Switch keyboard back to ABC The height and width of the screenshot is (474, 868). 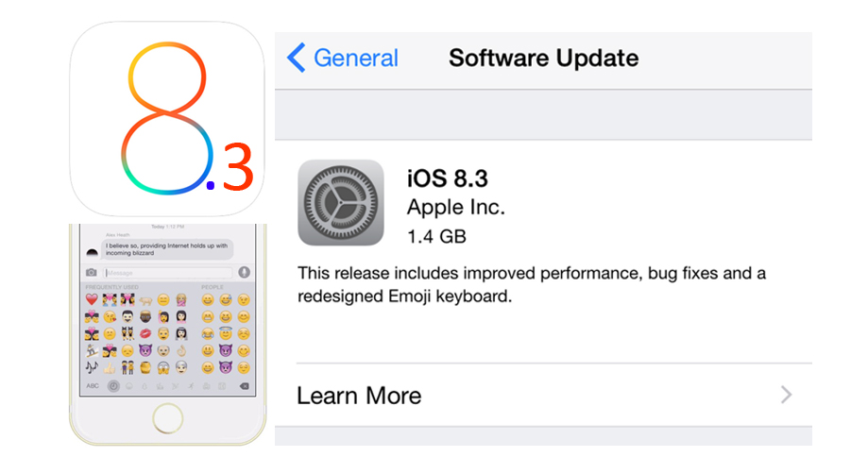(93, 386)
